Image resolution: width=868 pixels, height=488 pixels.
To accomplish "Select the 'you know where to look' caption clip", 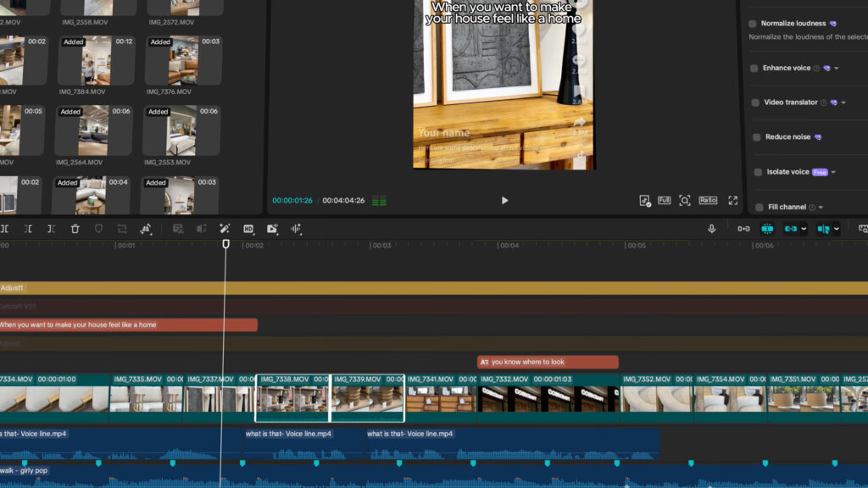I will coord(548,362).
